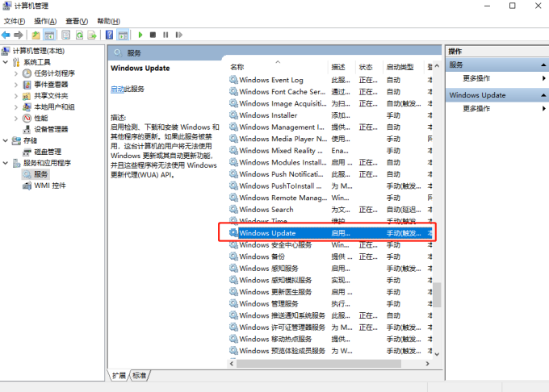Sort by the 描述 column header
The width and height of the screenshot is (549, 392).
point(338,67)
